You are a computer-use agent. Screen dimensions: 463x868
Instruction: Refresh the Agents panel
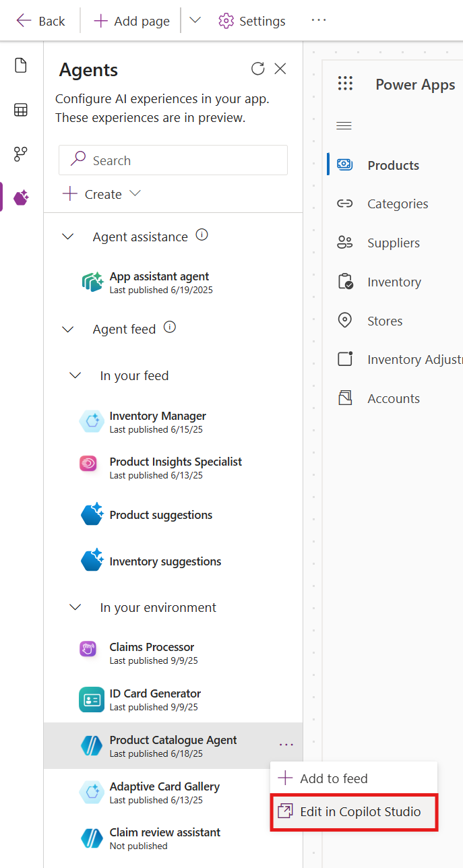point(257,69)
